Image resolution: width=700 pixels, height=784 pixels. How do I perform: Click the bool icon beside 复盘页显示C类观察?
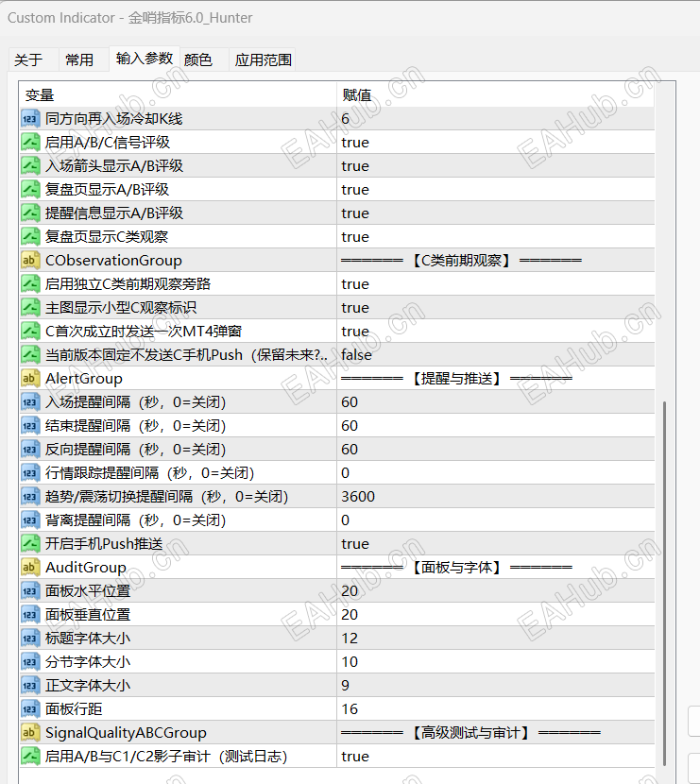30,237
